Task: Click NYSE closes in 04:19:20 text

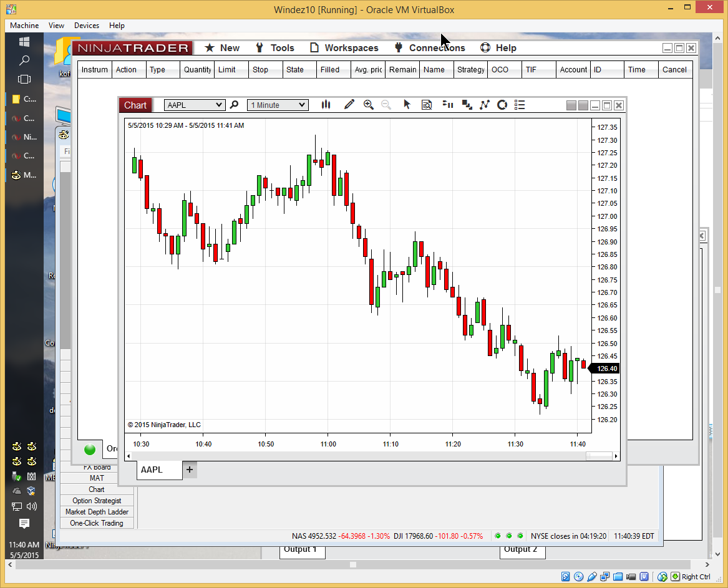Action: 568,536
